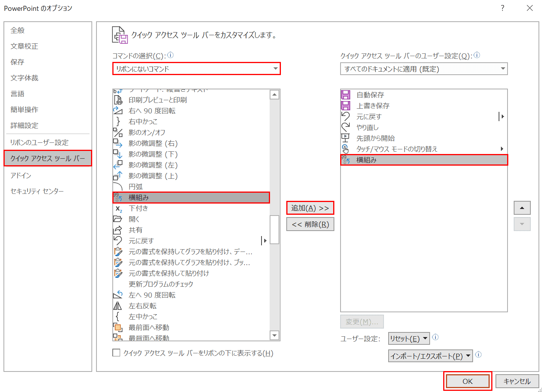542x392 pixels.
Task: Click the << 削除(R) button
Action: coord(310,224)
